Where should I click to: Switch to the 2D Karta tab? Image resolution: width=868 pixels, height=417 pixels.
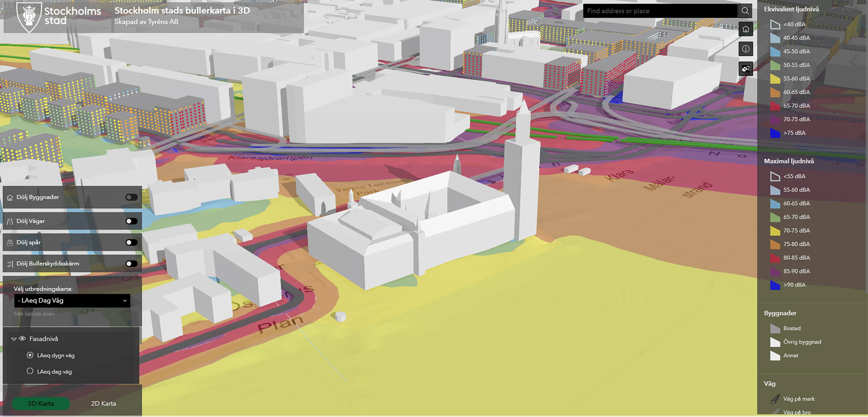click(x=103, y=403)
